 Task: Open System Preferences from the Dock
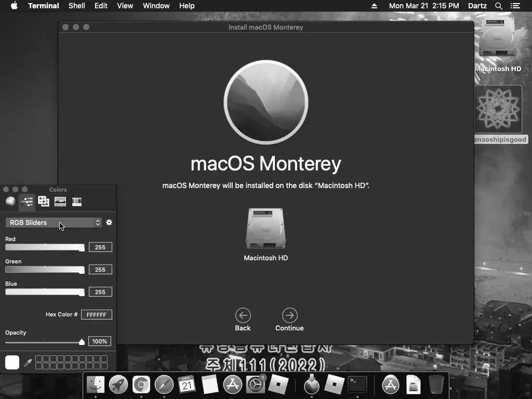(x=255, y=384)
